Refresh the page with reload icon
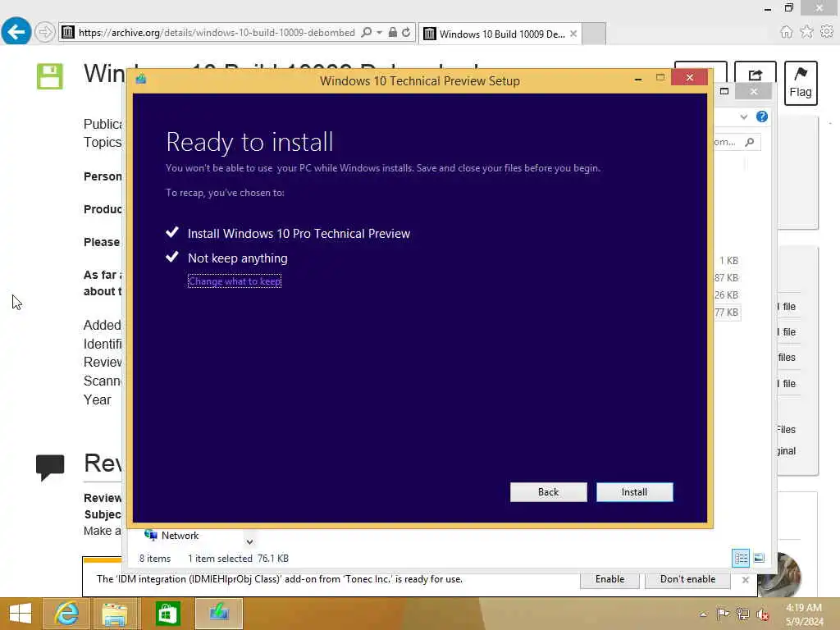 click(406, 32)
